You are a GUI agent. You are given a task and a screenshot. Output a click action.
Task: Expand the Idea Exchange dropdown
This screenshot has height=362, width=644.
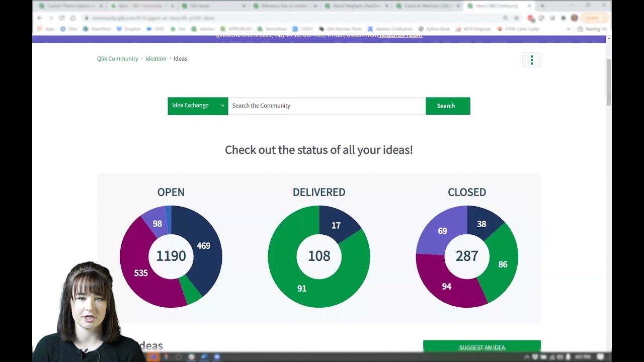pos(198,106)
